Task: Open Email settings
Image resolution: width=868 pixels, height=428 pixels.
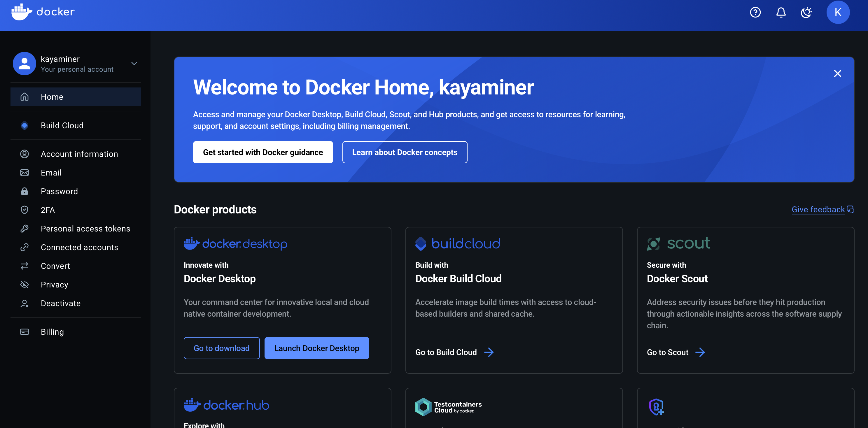Action: tap(76, 173)
